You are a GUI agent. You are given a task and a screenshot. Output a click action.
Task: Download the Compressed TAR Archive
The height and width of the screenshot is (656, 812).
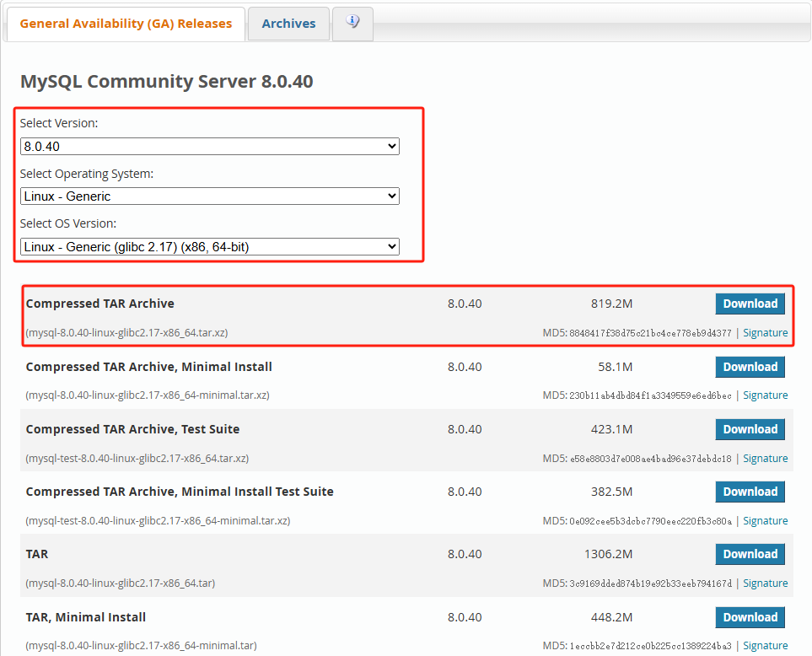coord(750,304)
